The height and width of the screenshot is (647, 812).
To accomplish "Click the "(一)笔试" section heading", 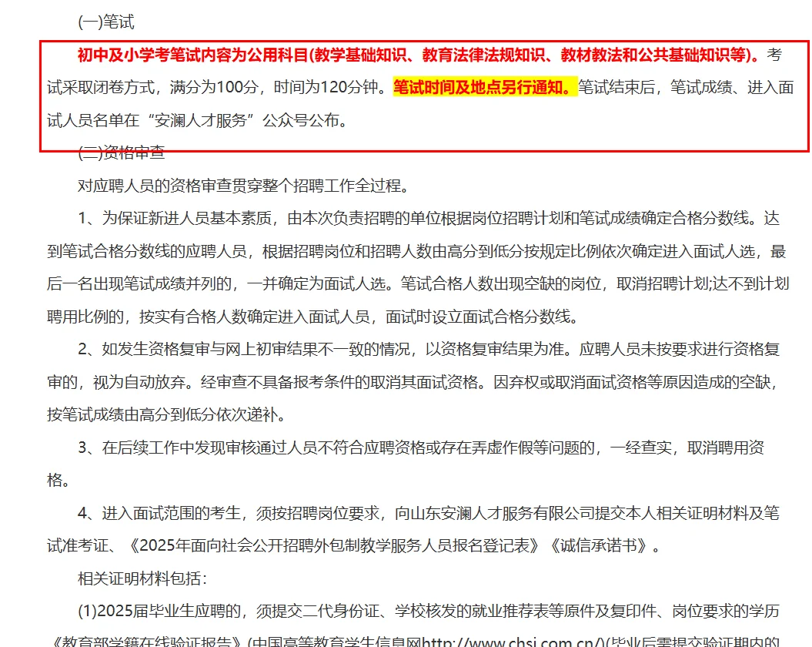I will pyautogui.click(x=105, y=22).
